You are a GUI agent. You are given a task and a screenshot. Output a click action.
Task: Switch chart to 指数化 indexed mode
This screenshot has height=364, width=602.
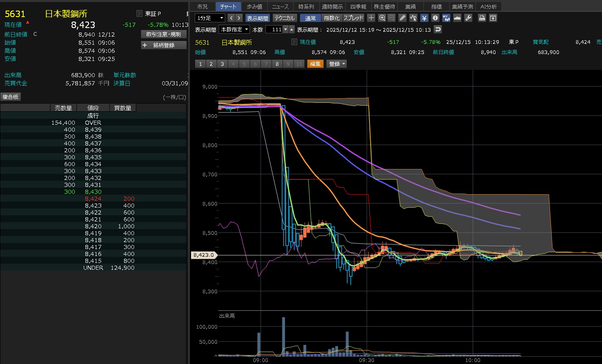[332, 18]
